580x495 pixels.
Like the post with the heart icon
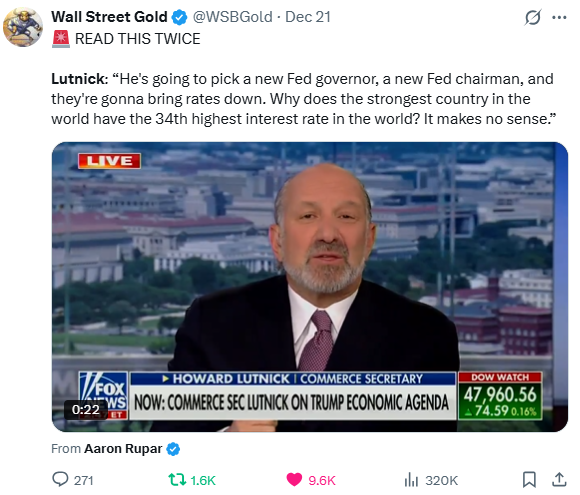[x=294, y=480]
